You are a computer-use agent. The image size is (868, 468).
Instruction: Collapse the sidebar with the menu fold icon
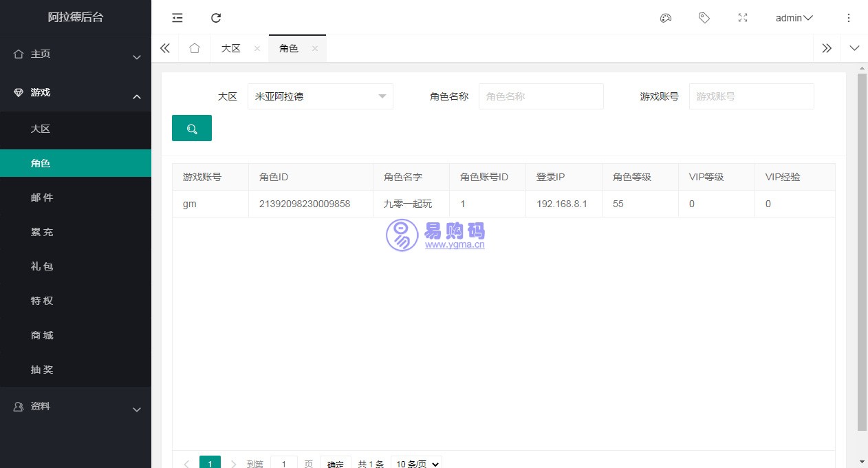tap(177, 18)
